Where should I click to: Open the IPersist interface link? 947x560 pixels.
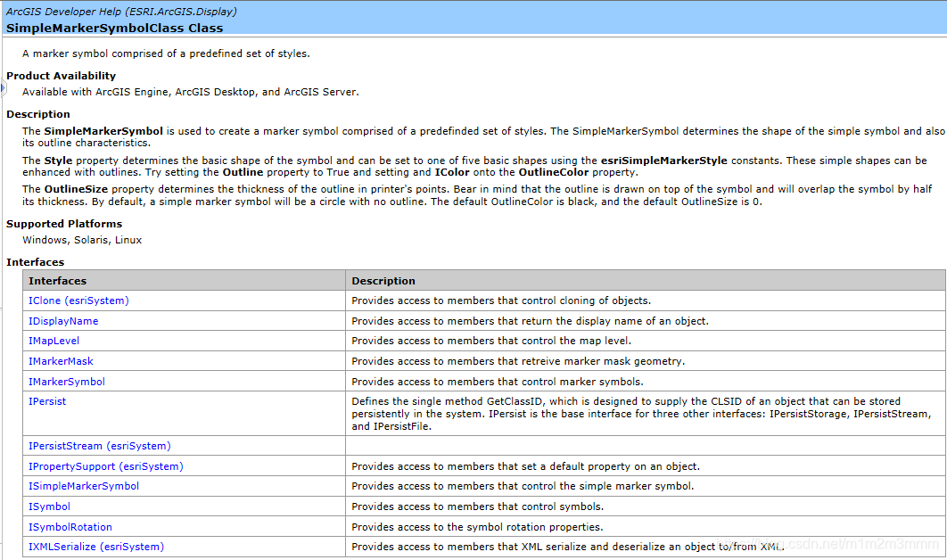pos(47,401)
